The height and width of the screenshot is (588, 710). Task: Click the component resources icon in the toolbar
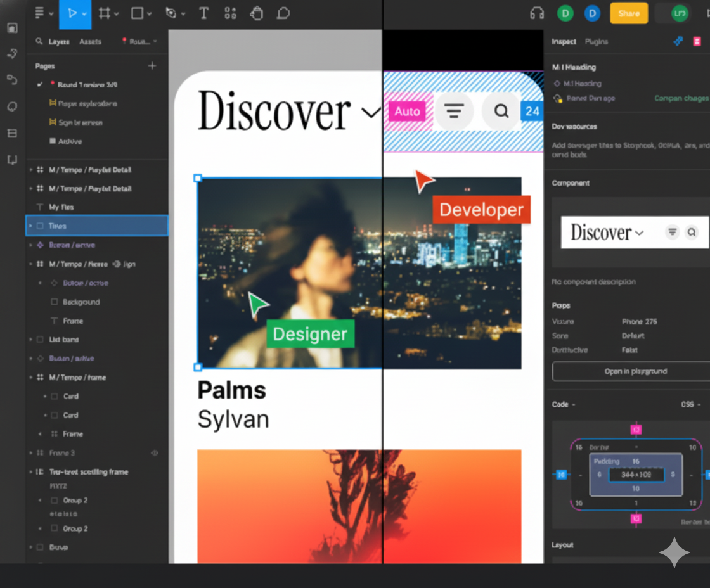[x=231, y=13]
